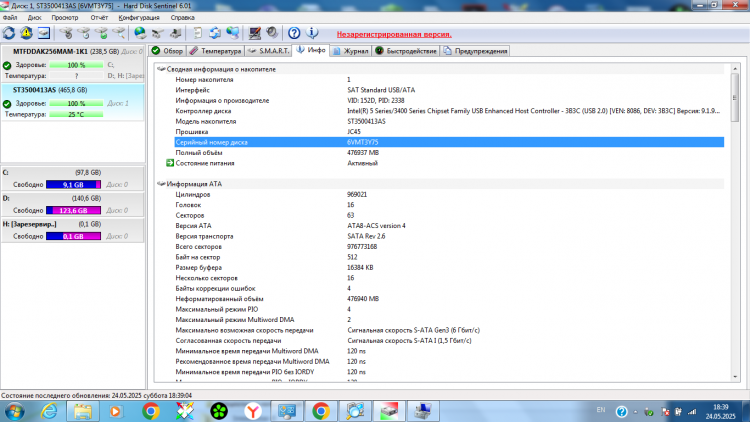Image resolution: width=750 pixels, height=422 pixels.
Task: Click green health check icon for MTFDDAK256MAM-1K1
Action: (x=7, y=65)
